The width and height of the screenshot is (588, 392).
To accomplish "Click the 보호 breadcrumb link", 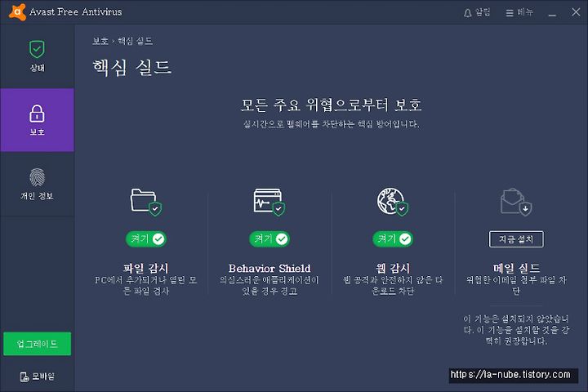I will pyautogui.click(x=100, y=41).
